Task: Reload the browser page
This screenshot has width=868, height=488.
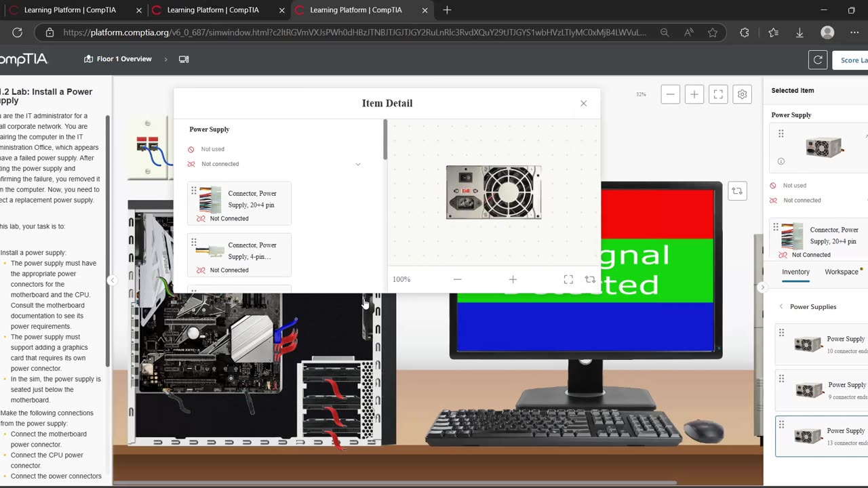Action: pos(18,33)
